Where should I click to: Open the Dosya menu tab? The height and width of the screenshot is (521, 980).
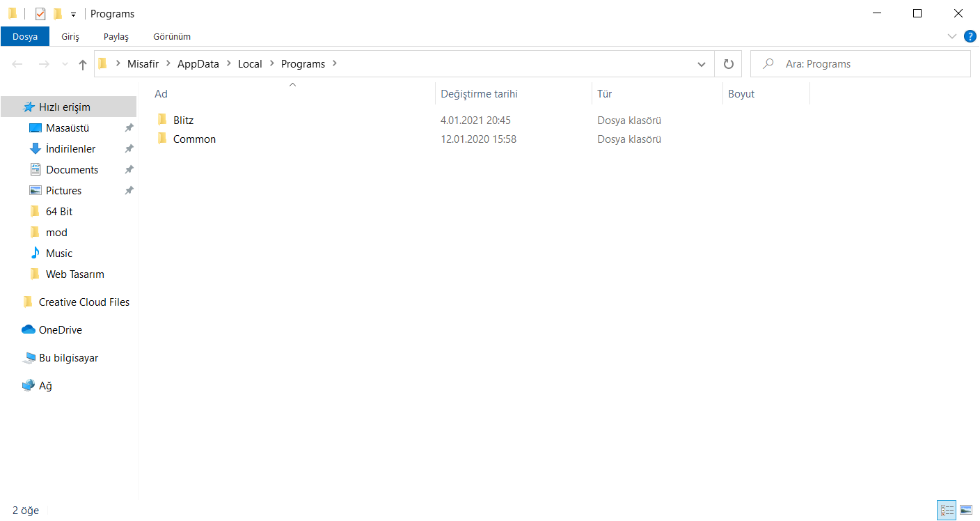click(25, 36)
